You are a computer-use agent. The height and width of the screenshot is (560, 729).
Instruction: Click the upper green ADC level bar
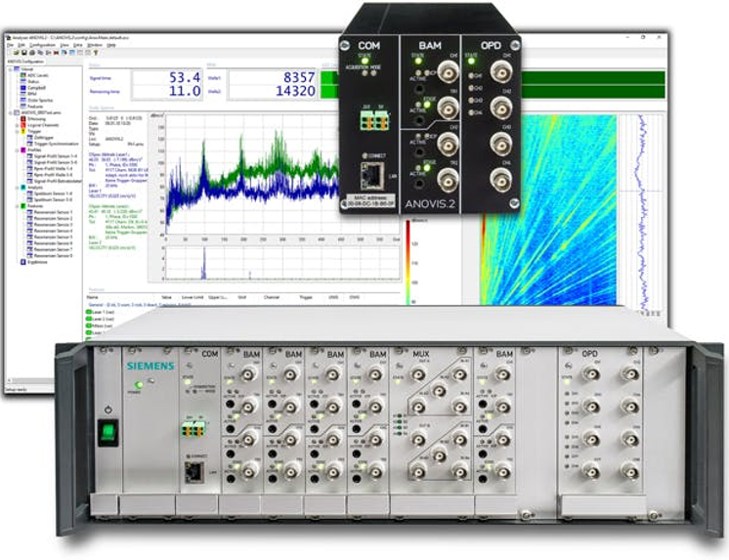coord(593,77)
